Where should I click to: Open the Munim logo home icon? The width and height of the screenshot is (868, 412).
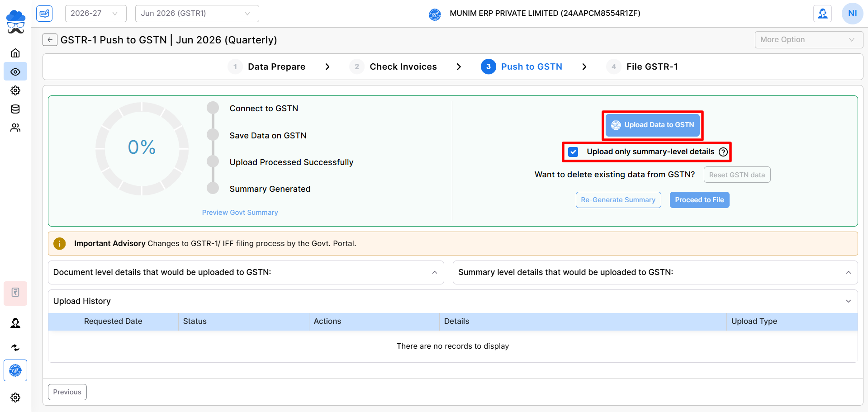pos(15,22)
